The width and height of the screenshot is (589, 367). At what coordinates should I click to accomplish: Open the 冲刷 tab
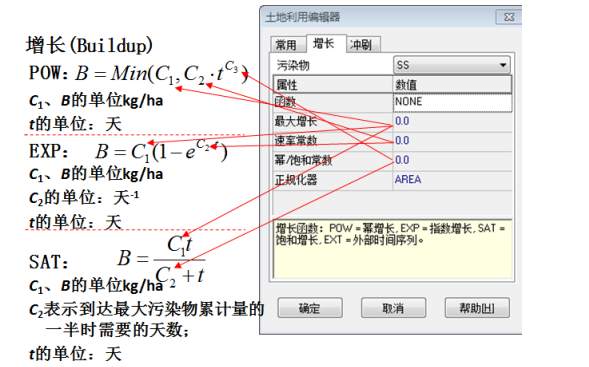(x=361, y=45)
